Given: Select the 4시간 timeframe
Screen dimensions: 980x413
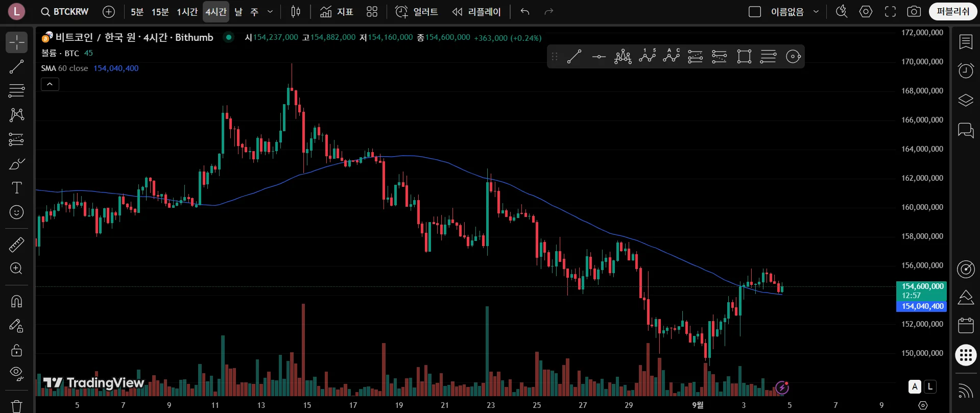Looking at the screenshot, I should (x=216, y=12).
